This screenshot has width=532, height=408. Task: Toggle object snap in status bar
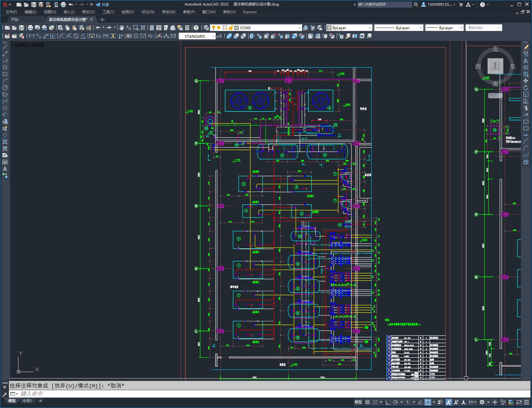428,402
